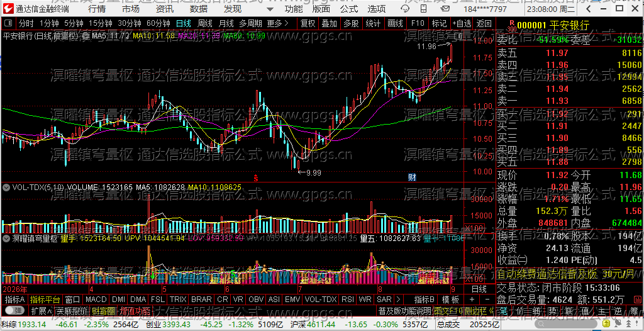Click the 统计 statistics button
The height and width of the screenshot is (331, 644).
point(373,23)
